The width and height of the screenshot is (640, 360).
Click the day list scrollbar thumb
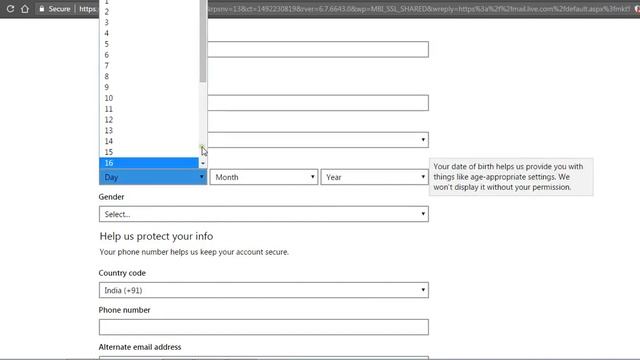point(203,41)
